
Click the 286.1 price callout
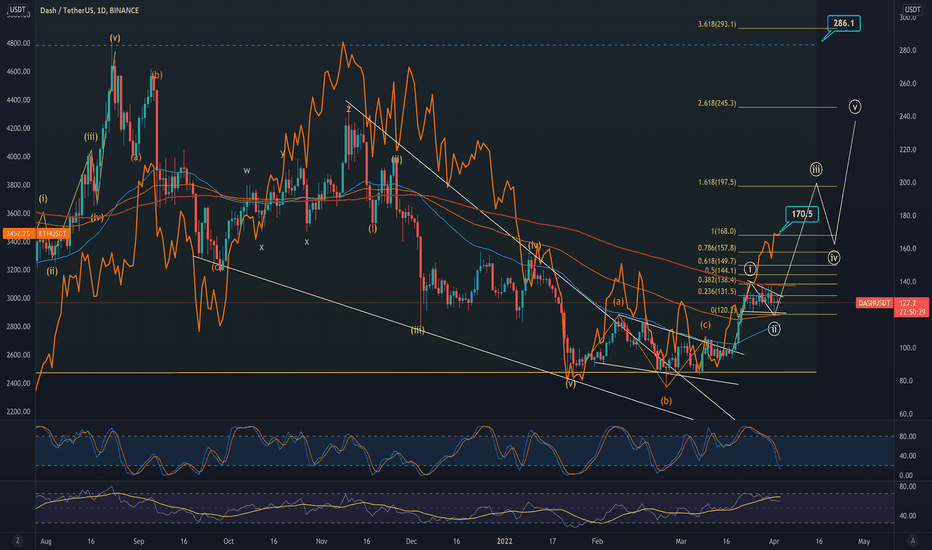click(x=843, y=24)
